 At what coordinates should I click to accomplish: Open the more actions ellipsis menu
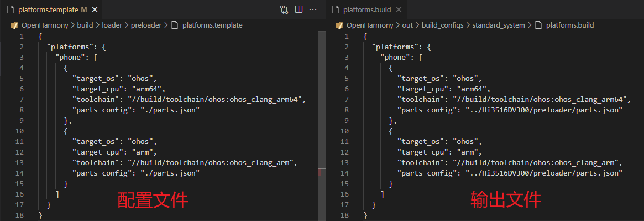(x=313, y=9)
